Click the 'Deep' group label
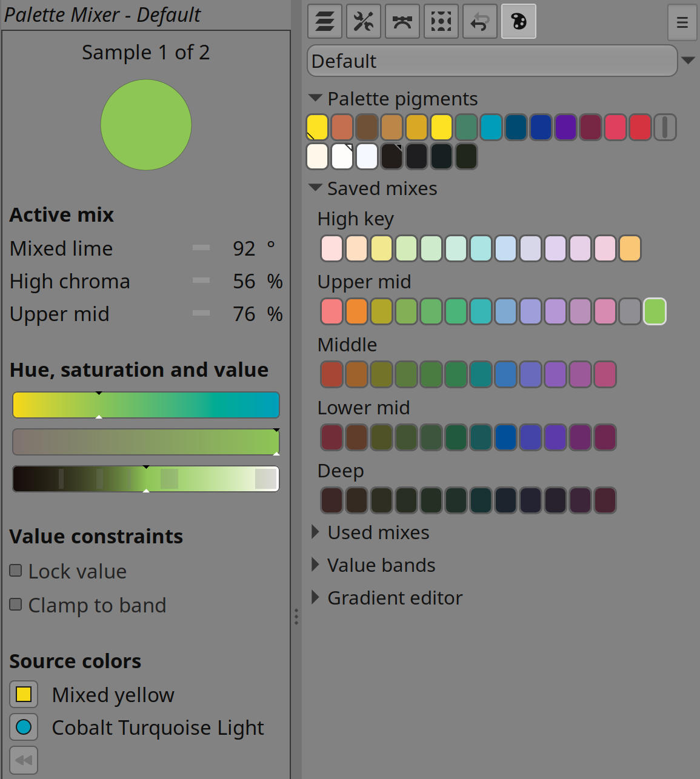700x779 pixels. click(x=341, y=471)
